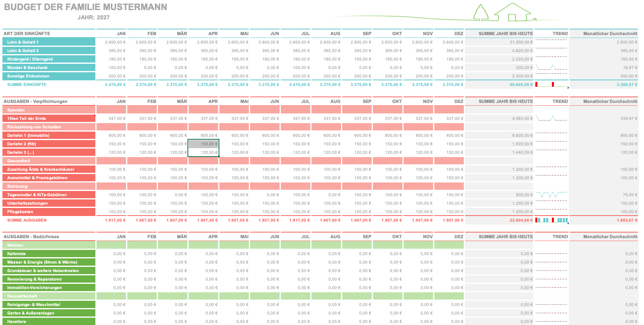This screenshot has width=644, height=325.
Task: Click the Kindergeld / Elterngeld label cell
Action: point(49,59)
